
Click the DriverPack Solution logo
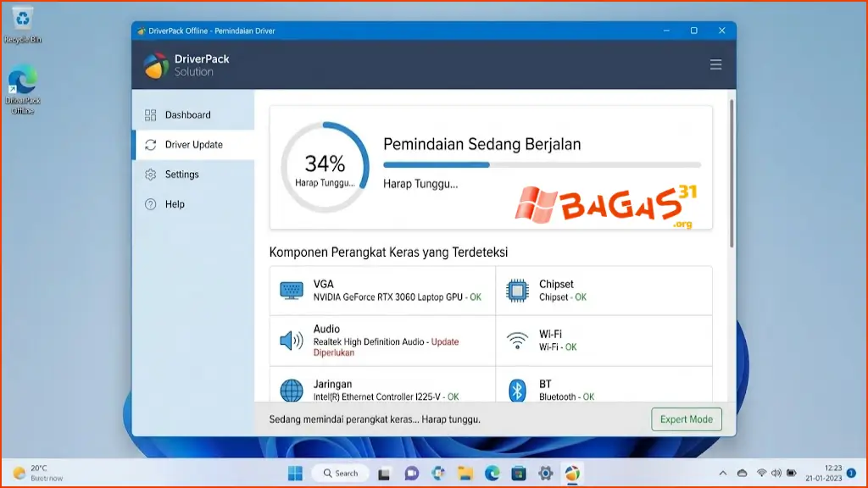[186, 65]
